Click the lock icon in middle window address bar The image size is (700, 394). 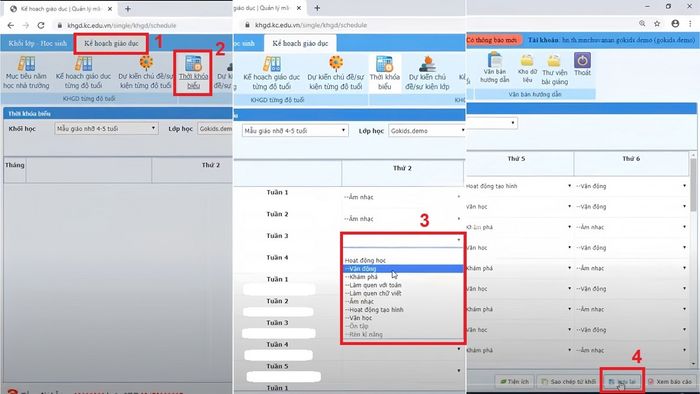click(247, 25)
